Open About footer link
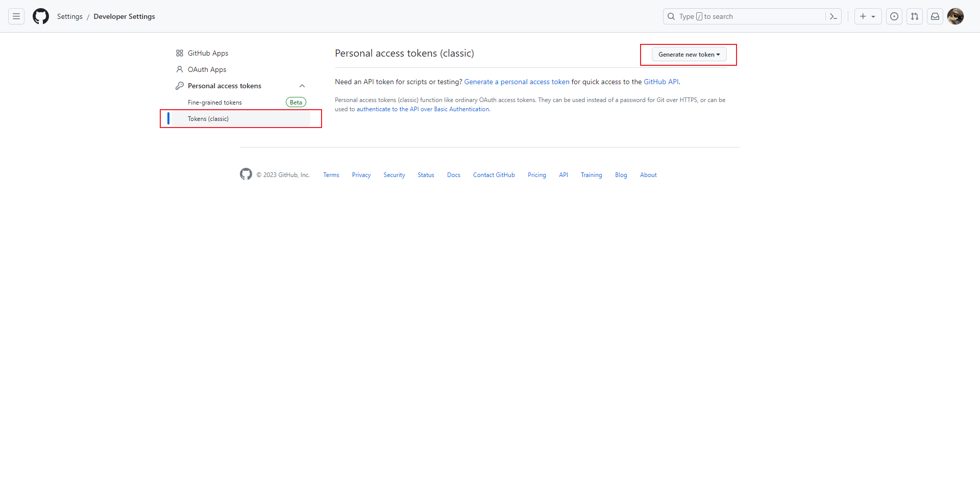This screenshot has height=478, width=980. pyautogui.click(x=648, y=175)
